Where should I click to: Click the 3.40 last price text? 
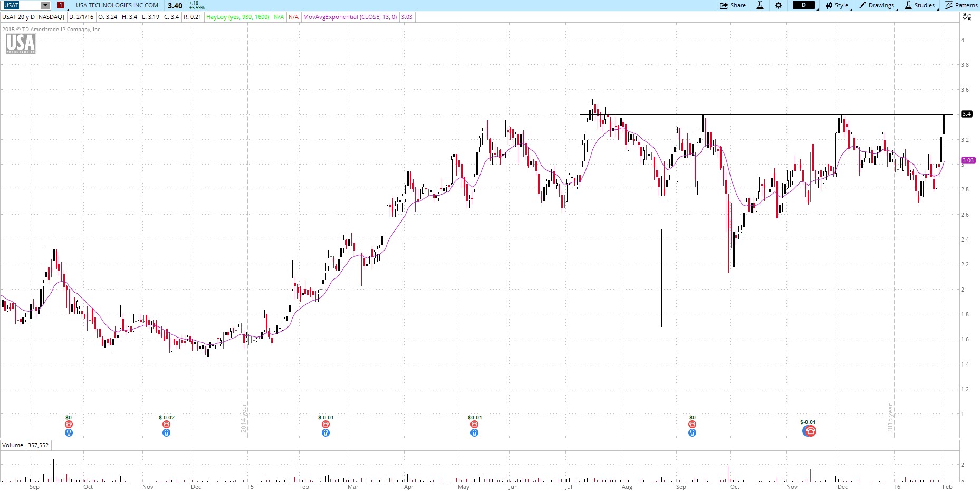point(175,6)
